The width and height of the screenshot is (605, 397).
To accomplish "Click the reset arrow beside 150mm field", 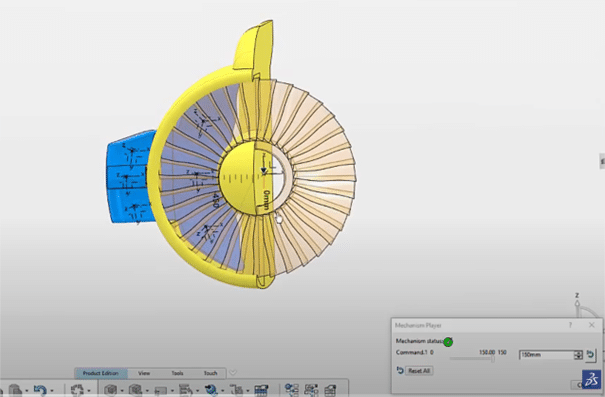I will point(590,354).
